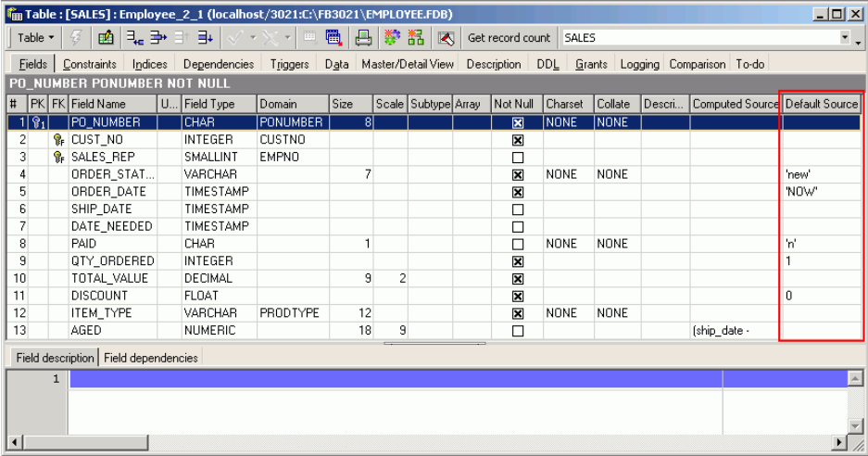Toggle Not Null checkbox for SALES_REP

pos(518,157)
